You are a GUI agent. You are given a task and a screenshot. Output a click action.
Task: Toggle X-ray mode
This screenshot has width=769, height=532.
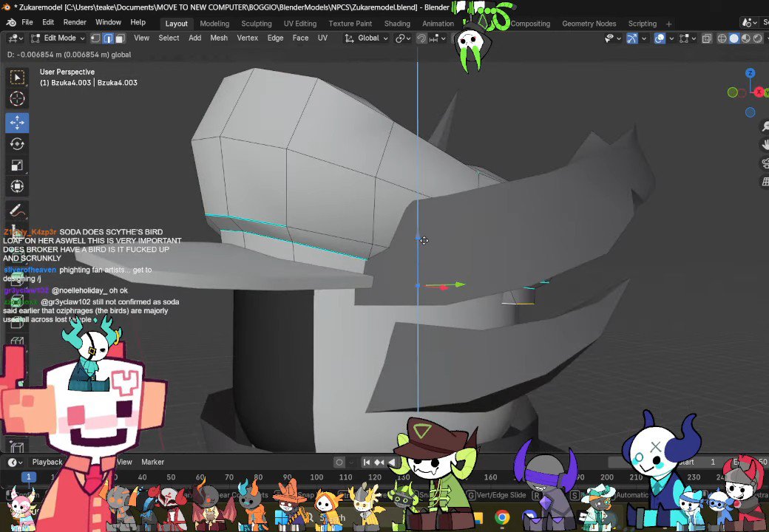click(707, 38)
